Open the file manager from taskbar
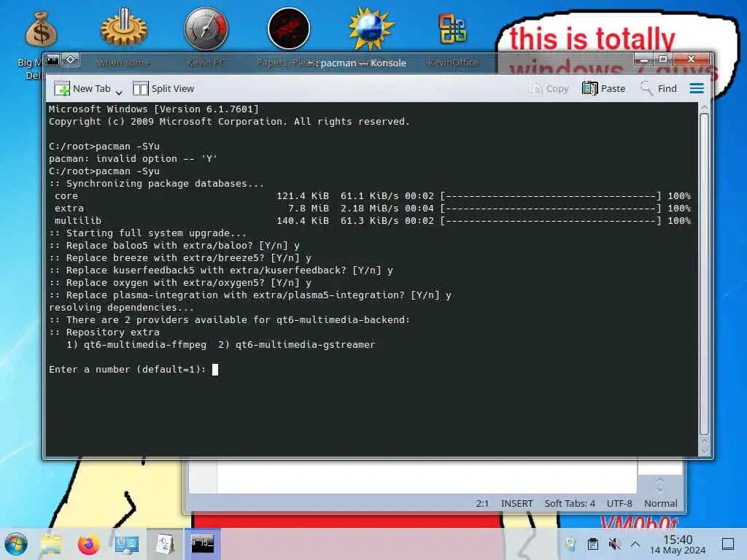747x560 pixels. coord(51,544)
